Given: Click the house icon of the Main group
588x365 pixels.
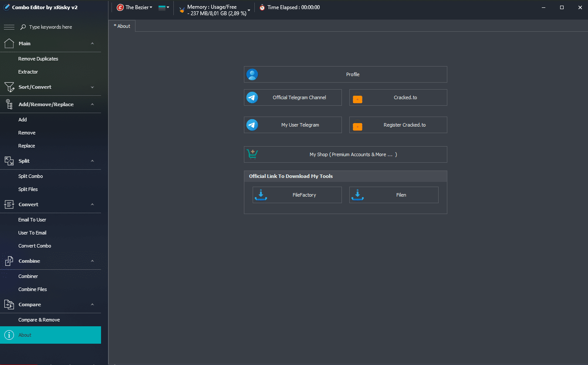Looking at the screenshot, I should [9, 44].
